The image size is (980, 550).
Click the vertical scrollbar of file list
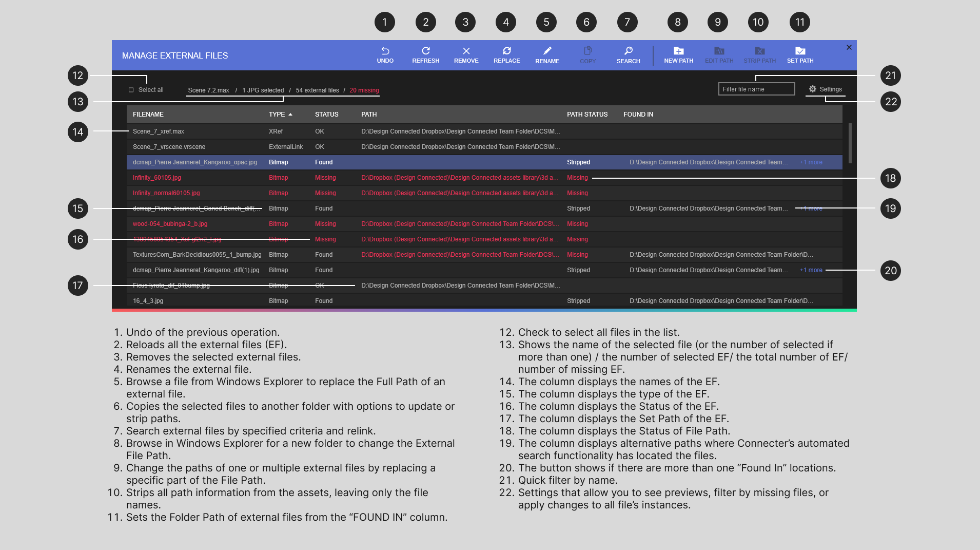click(x=850, y=144)
